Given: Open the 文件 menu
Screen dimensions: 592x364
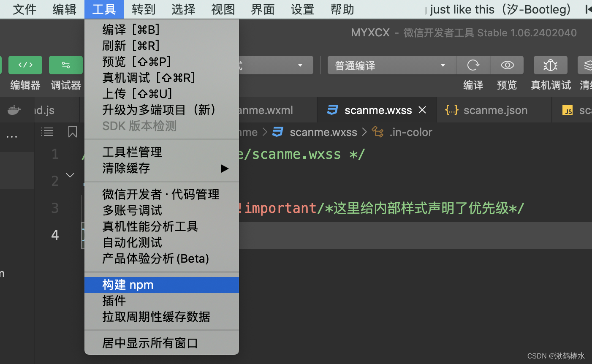Looking at the screenshot, I should pyautogui.click(x=24, y=9).
